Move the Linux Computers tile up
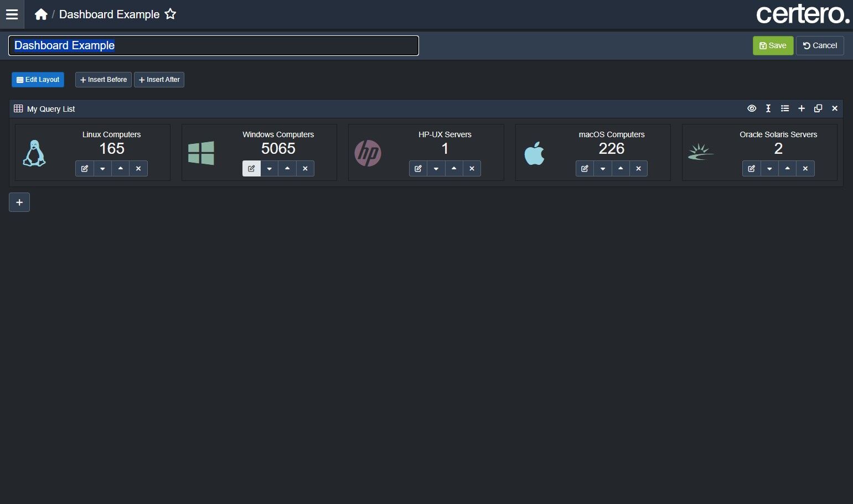 pos(121,169)
